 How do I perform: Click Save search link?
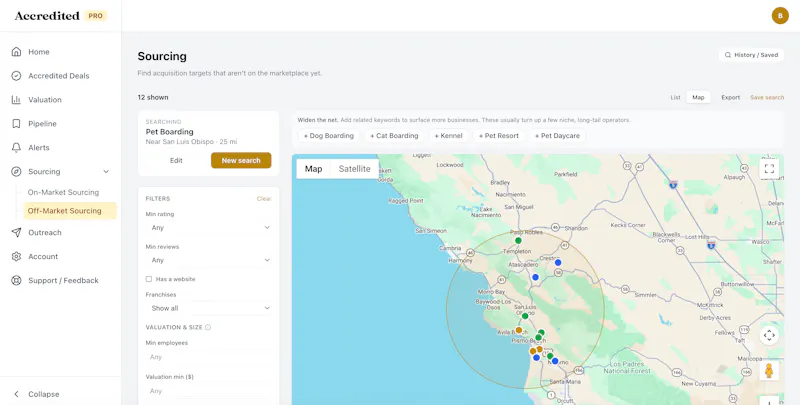tap(767, 97)
